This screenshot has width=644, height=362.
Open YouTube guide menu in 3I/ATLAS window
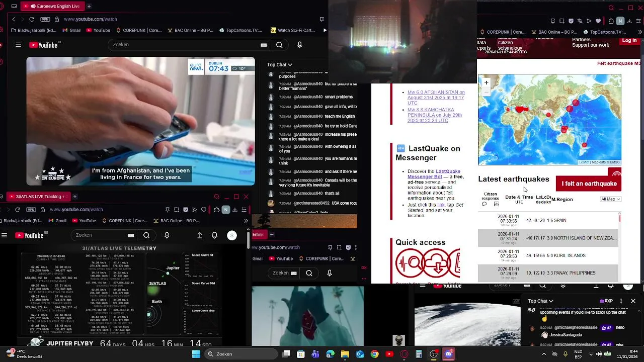pos(4,235)
